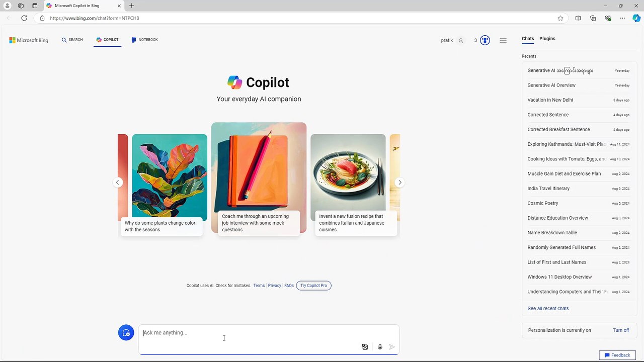Viewport: 644px width, 362px height.
Task: Go to the Microsoft Bing logo home
Action: pyautogui.click(x=29, y=40)
